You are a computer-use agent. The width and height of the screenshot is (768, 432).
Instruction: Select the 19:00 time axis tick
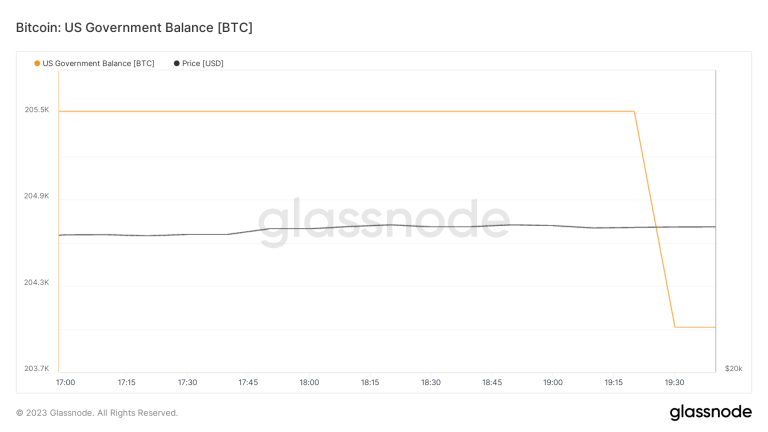pos(553,382)
